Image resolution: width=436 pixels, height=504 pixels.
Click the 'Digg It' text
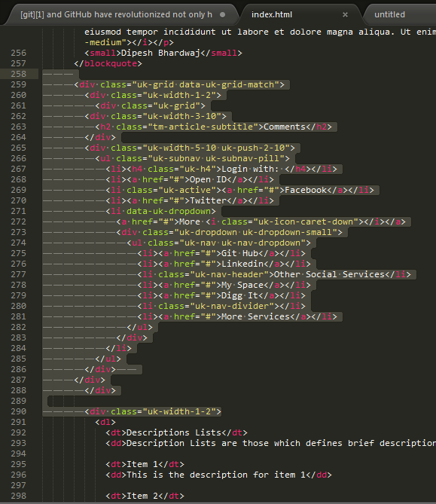click(x=239, y=295)
